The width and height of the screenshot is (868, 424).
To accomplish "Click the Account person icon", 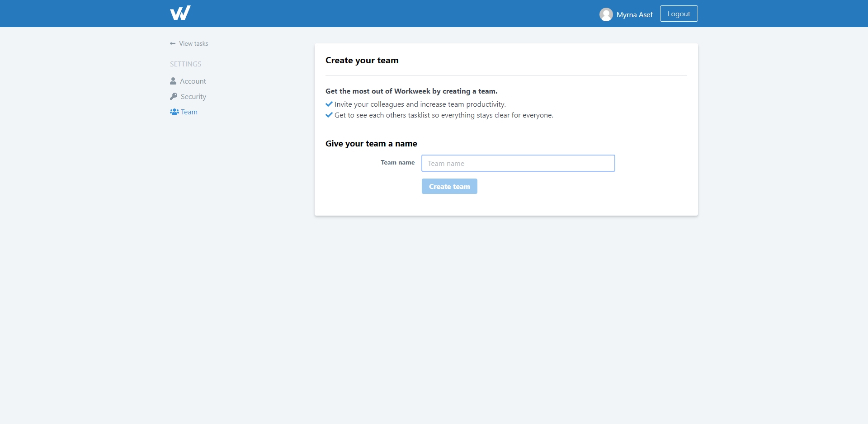I will point(173,81).
